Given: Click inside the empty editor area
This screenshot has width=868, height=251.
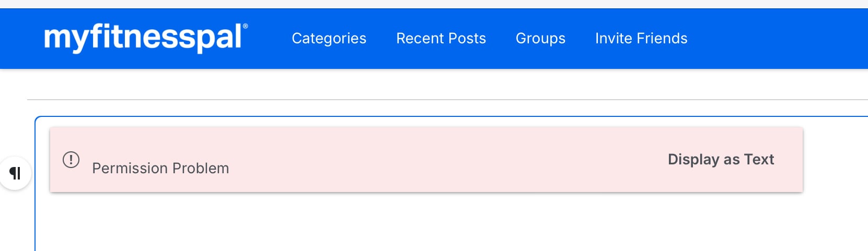Looking at the screenshot, I should [x=449, y=222].
